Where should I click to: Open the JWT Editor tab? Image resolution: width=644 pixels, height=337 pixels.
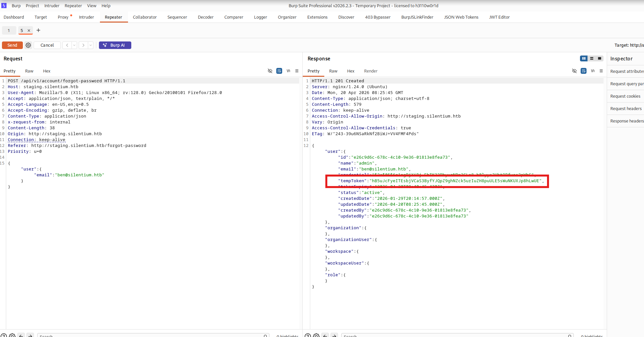point(499,17)
